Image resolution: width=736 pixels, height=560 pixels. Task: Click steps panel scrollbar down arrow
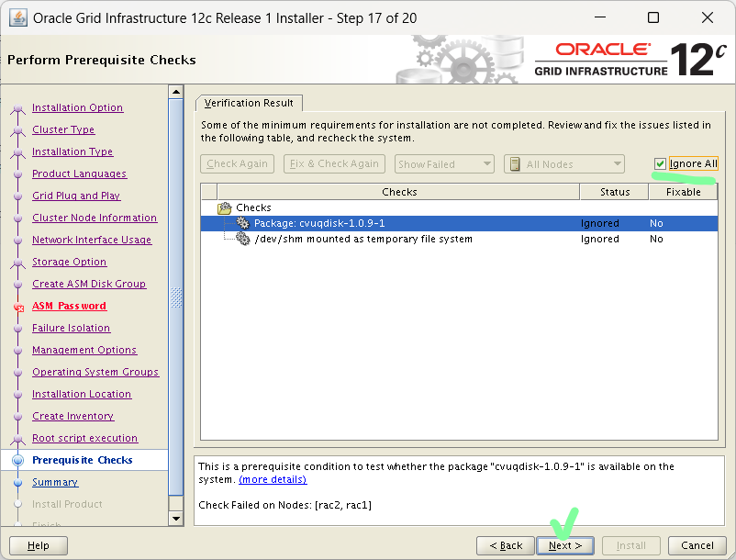click(176, 519)
